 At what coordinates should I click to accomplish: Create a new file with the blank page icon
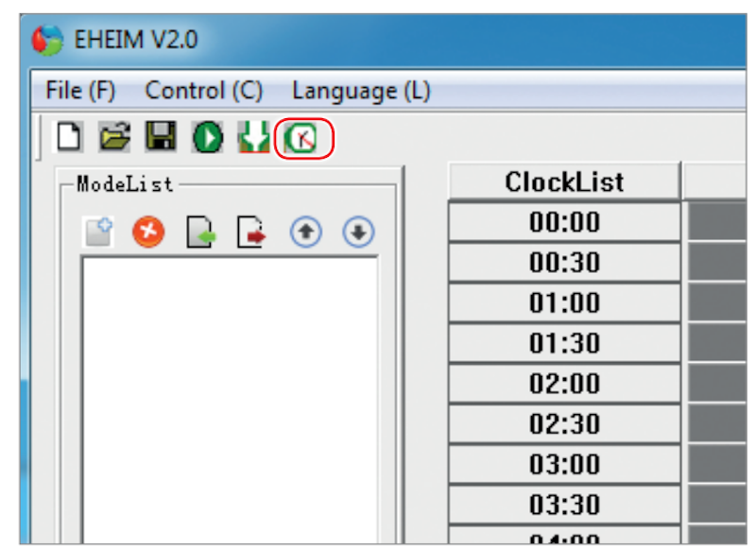69,137
